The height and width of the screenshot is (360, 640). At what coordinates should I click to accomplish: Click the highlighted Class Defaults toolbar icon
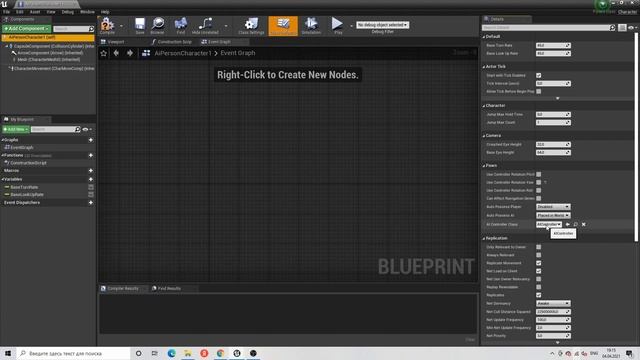coord(283,26)
